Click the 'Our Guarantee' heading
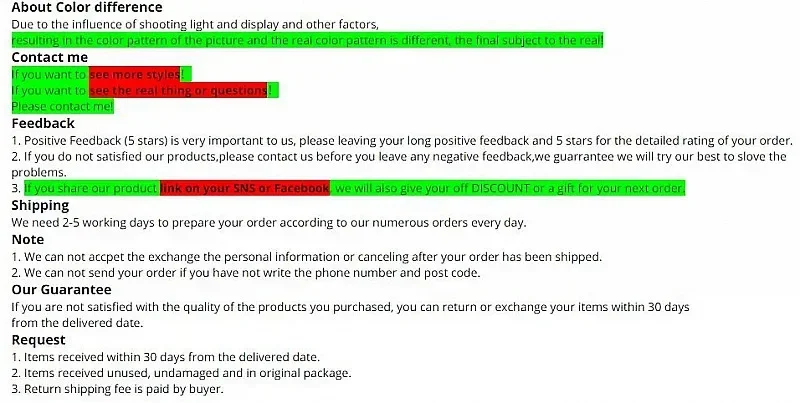Viewport: 800px width, 403px height. click(x=61, y=289)
